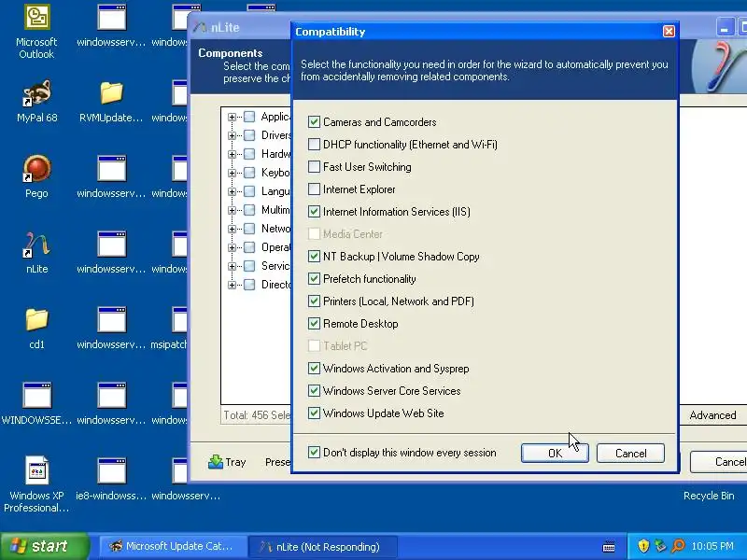The width and height of the screenshot is (747, 560).
Task: Expand the Network tree node
Action: 232,229
